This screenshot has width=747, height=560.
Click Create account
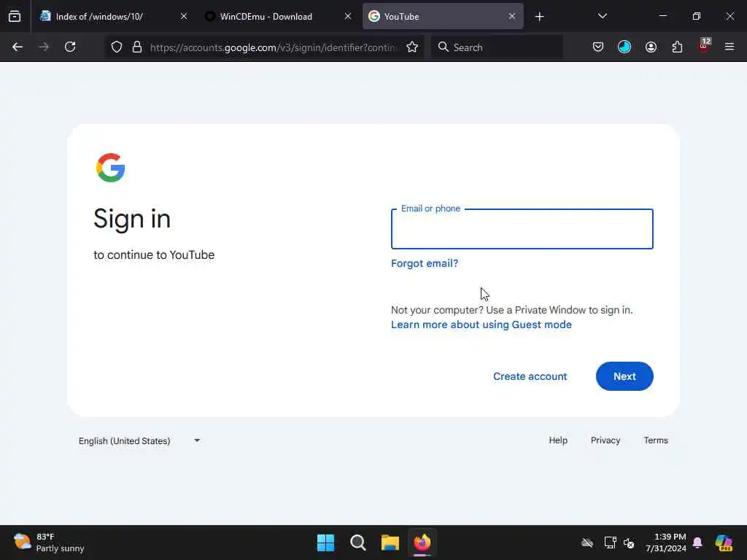530,376
